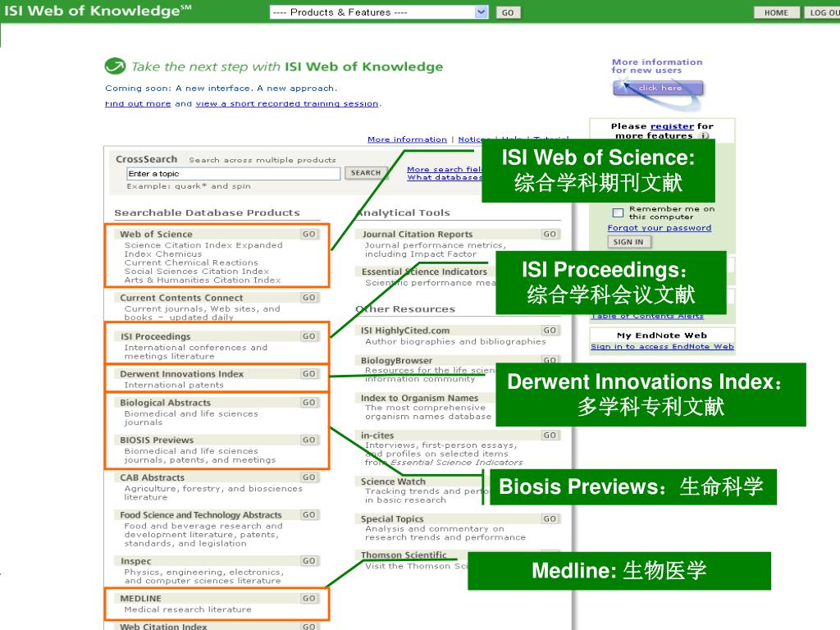Click the green ISI checkmark logo
Image resolution: width=840 pixels, height=630 pixels.
tap(115, 66)
